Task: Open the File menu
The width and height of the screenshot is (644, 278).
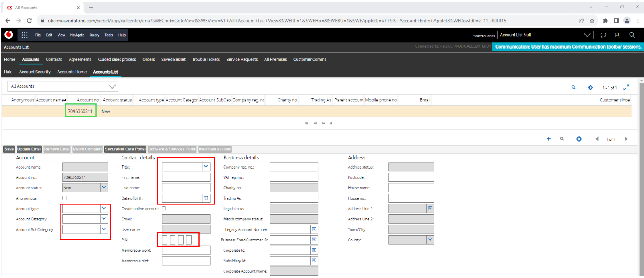Action: click(38, 35)
